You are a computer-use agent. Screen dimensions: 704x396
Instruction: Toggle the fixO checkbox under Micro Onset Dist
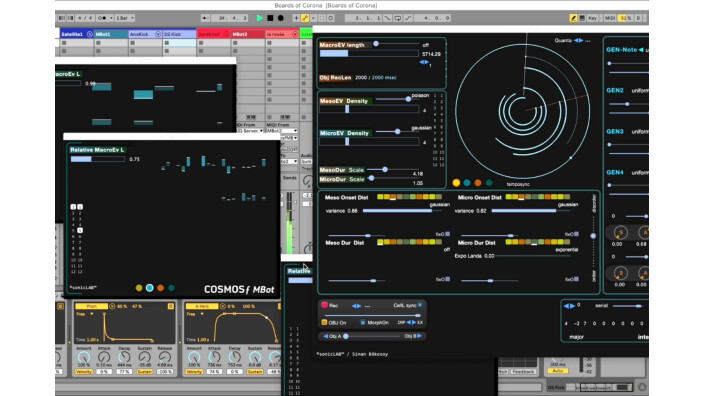click(x=576, y=234)
